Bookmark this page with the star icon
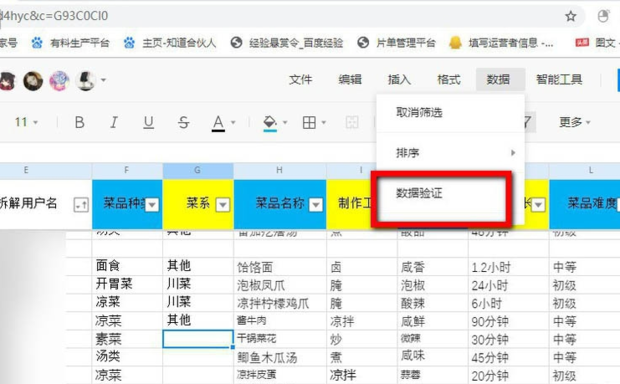Screen dimensions: 620x384 [570, 16]
